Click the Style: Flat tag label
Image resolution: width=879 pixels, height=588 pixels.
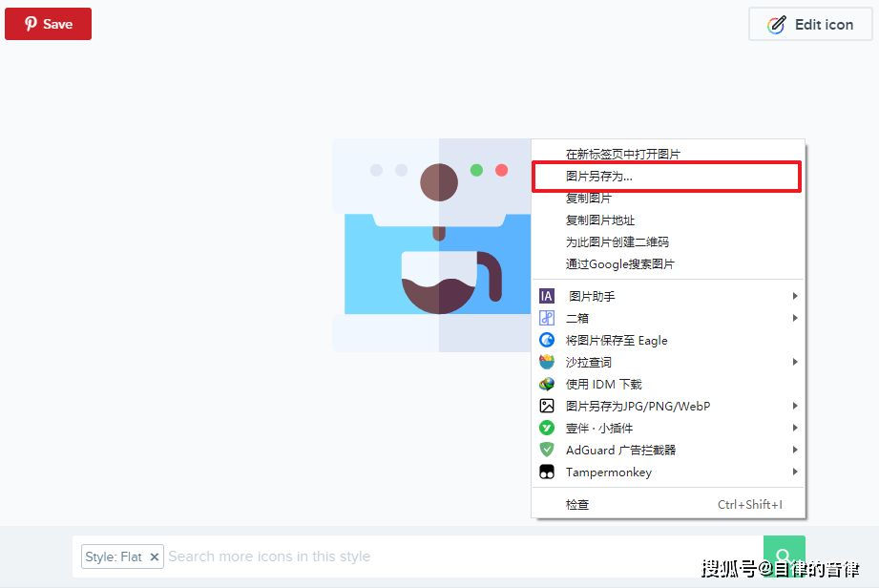(x=114, y=556)
